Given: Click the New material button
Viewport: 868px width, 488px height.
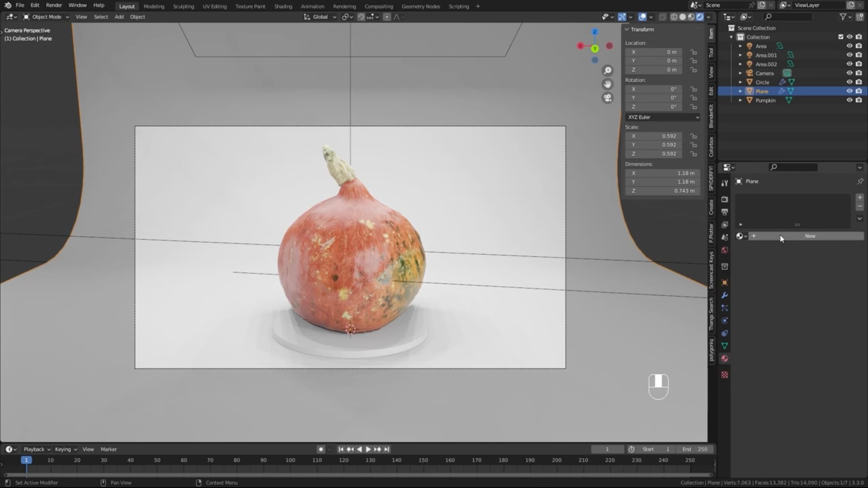Looking at the screenshot, I should 810,236.
